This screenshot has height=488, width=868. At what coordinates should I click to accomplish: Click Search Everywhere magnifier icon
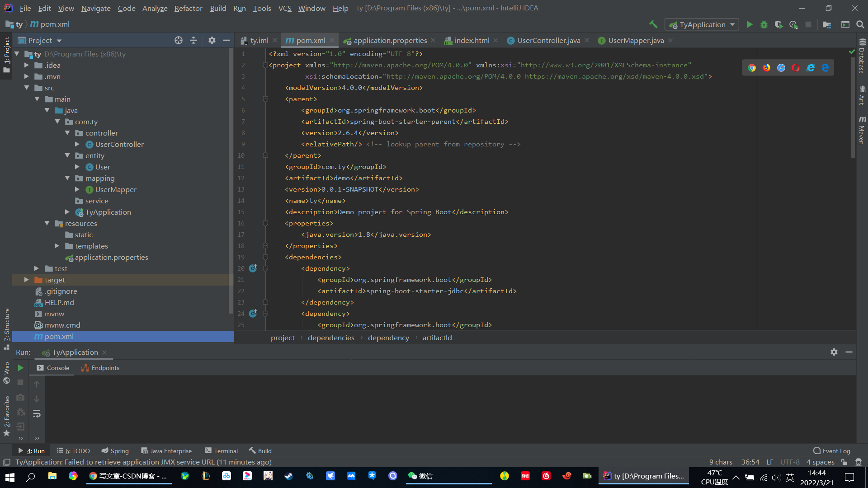pyautogui.click(x=860, y=24)
